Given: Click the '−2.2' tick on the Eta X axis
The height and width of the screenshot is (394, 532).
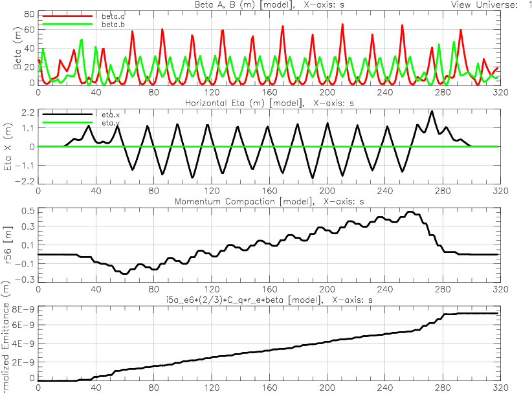Looking at the screenshot, I should tap(25, 181).
